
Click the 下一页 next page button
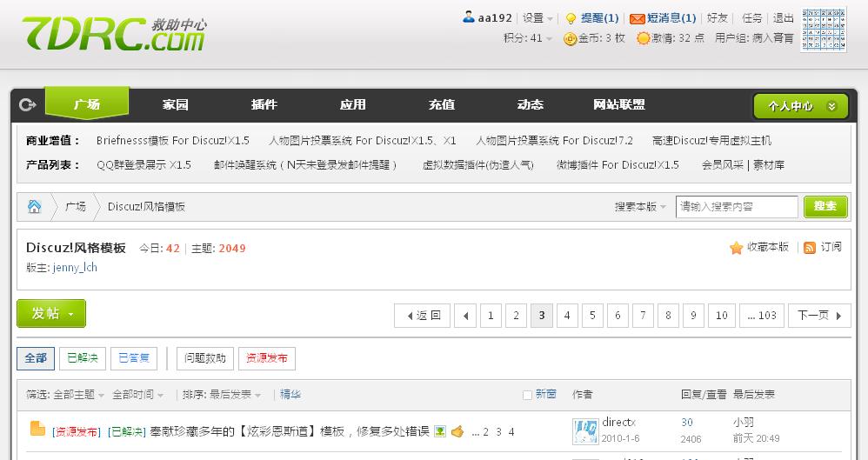click(819, 316)
